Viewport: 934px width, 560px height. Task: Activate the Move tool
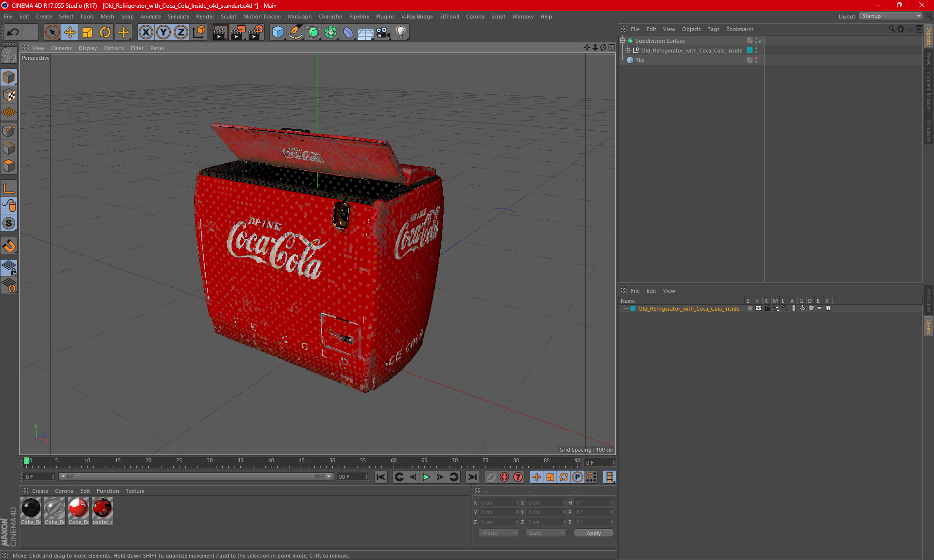[70, 33]
